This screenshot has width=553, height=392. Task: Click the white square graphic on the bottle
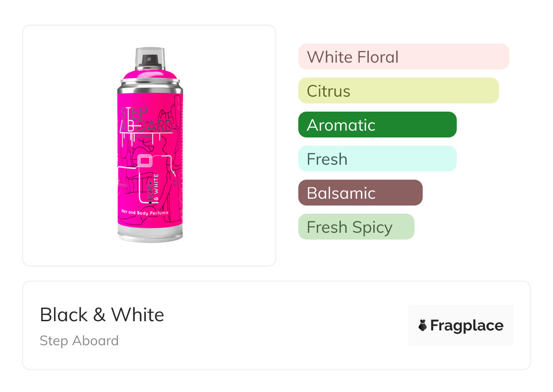point(144,161)
